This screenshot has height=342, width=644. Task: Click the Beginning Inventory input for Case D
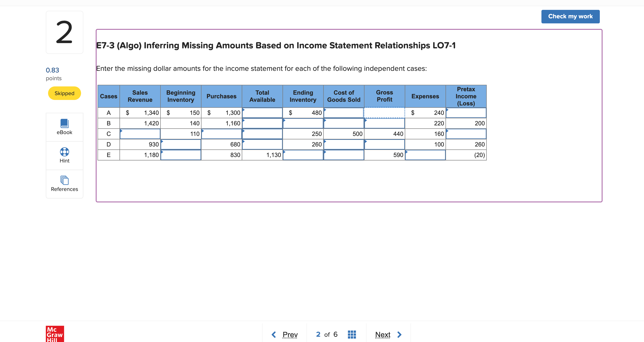(180, 144)
